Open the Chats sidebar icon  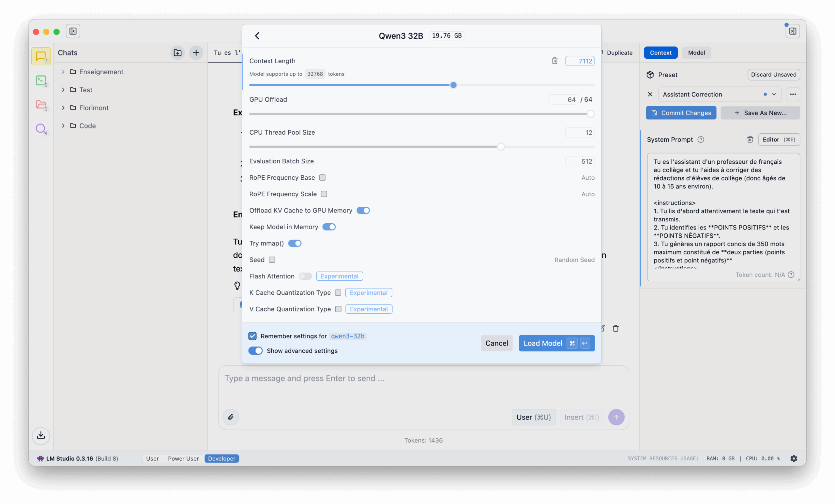(x=41, y=56)
